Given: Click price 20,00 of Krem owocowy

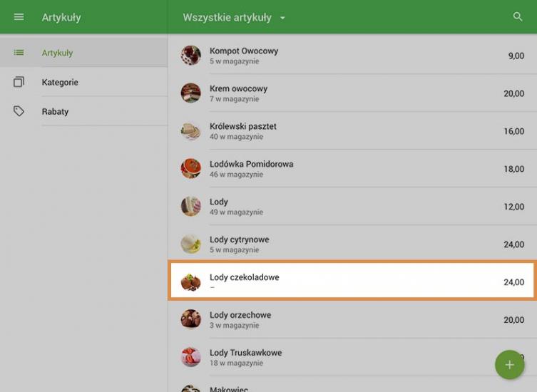Looking at the screenshot, I should pyautogui.click(x=513, y=93).
